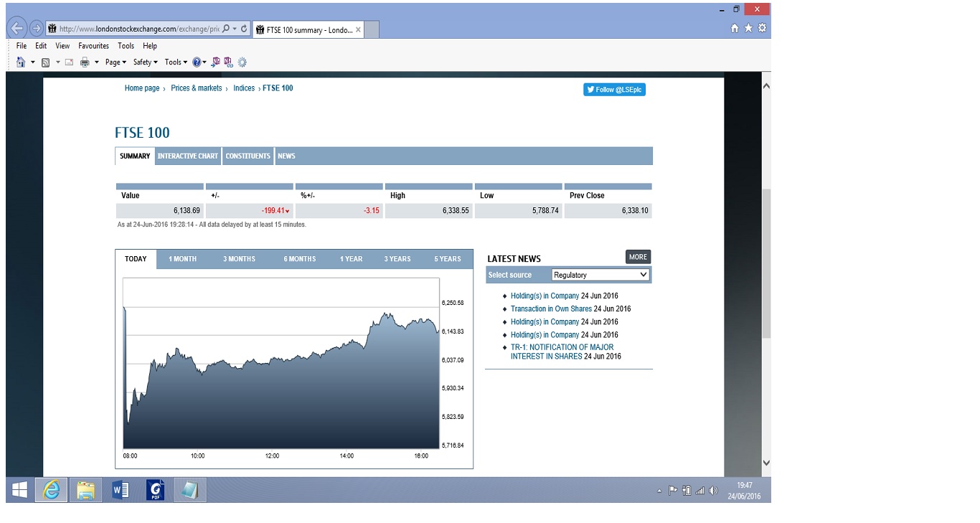The height and width of the screenshot is (523, 980).
Task: Open the Favourites menu
Action: pyautogui.click(x=94, y=46)
